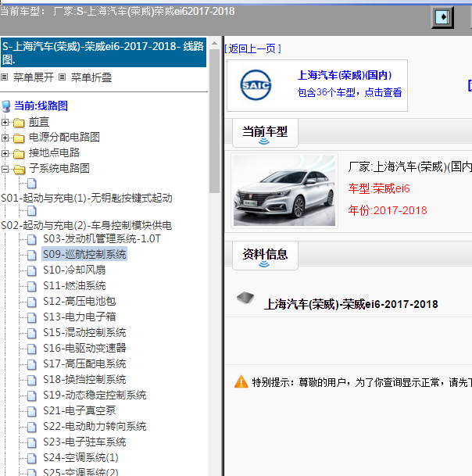This screenshot has width=472, height=476.
Task: Click the document icon beside S18-换挡控制系统
Action: click(x=31, y=380)
